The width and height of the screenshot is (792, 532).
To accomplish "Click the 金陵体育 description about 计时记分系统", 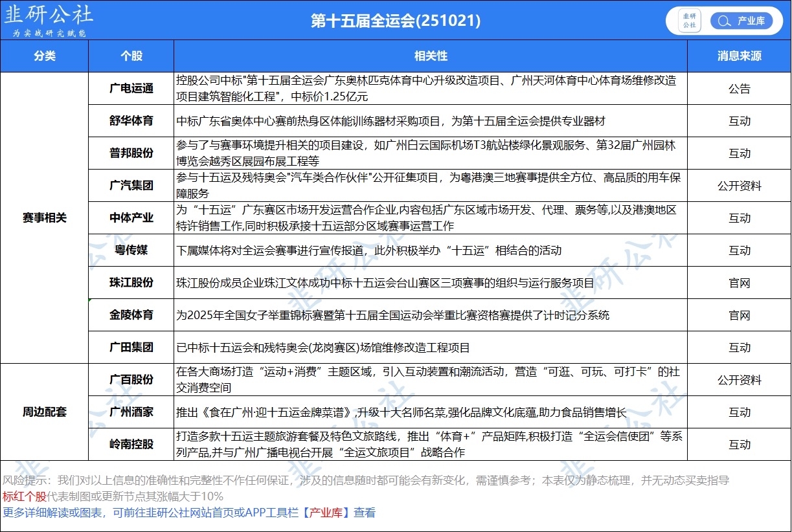I will (x=431, y=315).
